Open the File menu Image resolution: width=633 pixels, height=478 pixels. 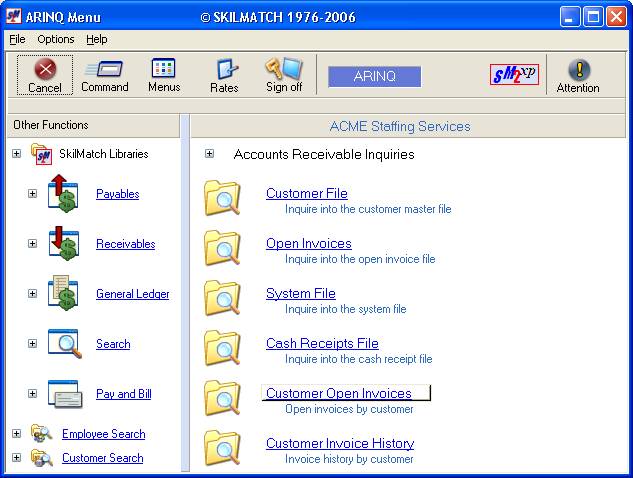point(17,40)
